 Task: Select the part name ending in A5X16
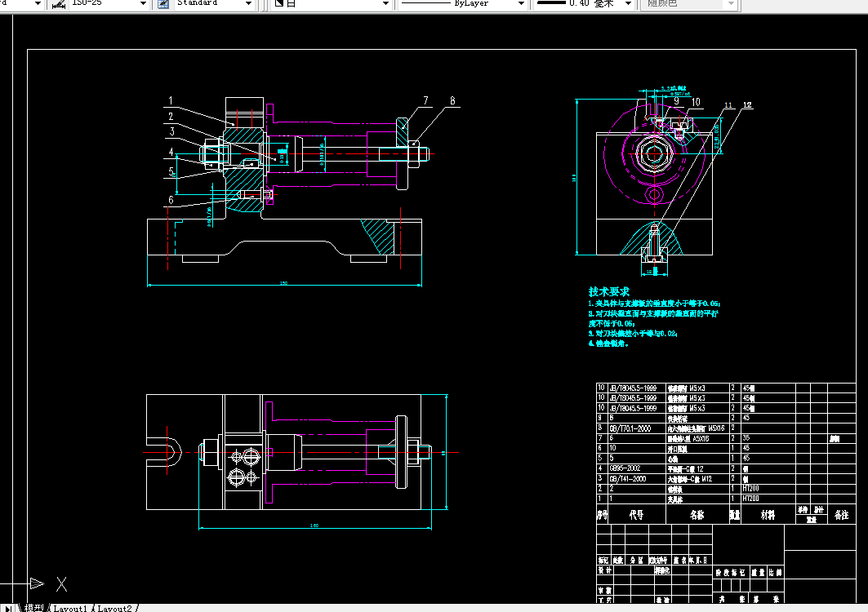pyautogui.click(x=688, y=438)
